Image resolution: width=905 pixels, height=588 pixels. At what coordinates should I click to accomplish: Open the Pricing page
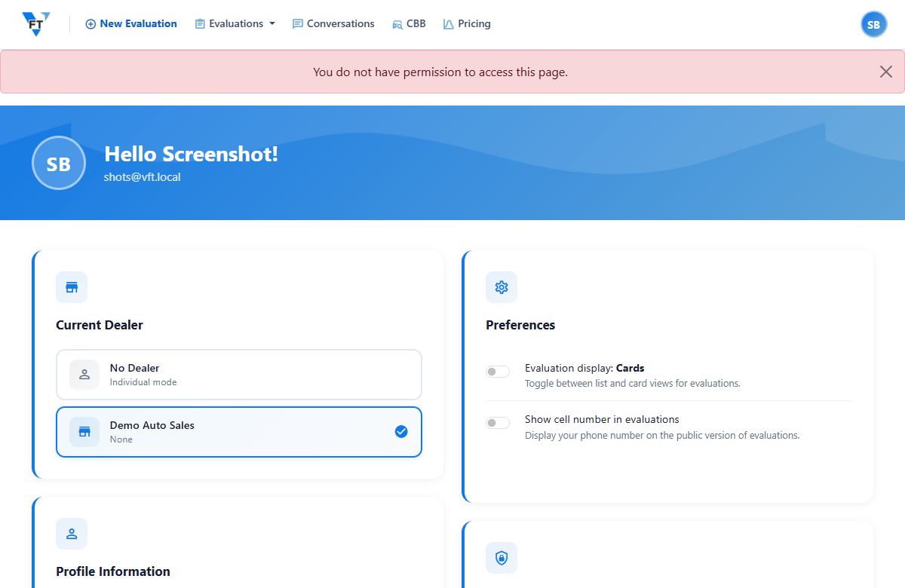pos(467,24)
